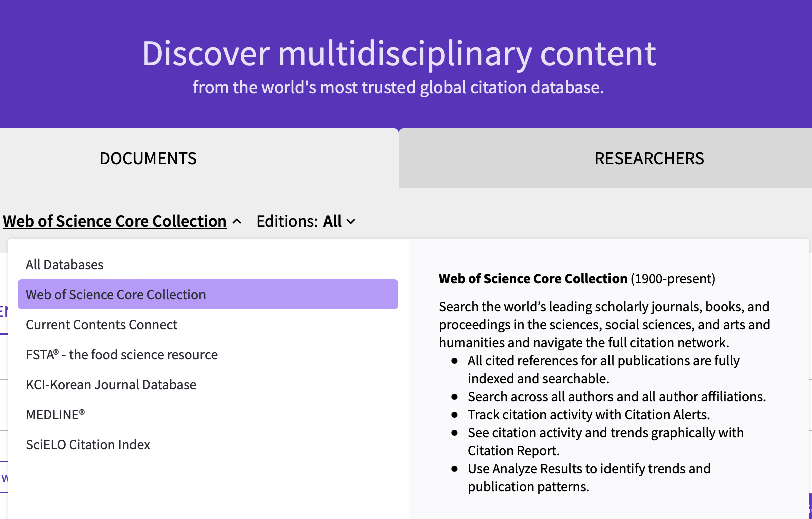Viewport: 812px width, 519px height.
Task: Switch to the RESEARCHERS tab
Action: pos(649,158)
